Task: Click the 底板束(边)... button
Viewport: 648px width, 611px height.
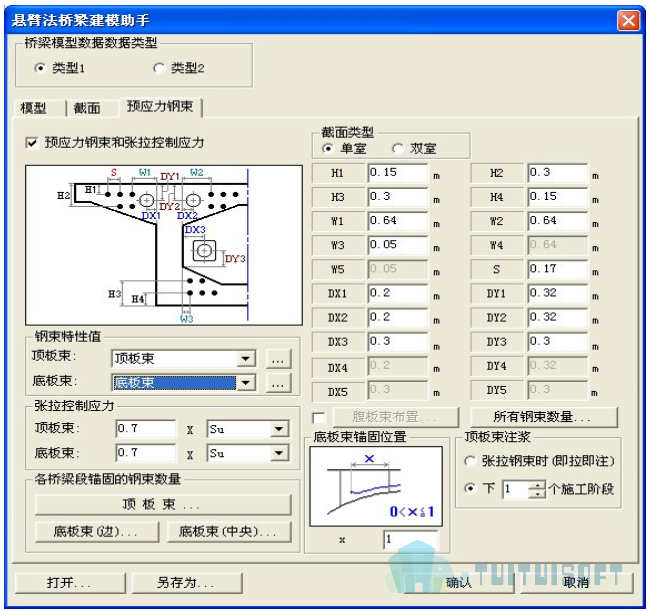Action: point(97,532)
